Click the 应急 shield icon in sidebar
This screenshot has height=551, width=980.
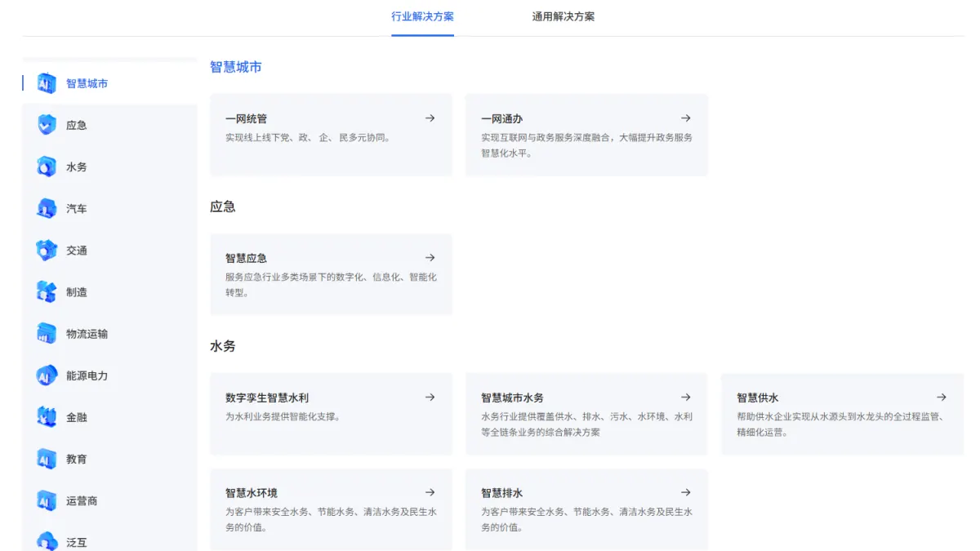click(47, 125)
